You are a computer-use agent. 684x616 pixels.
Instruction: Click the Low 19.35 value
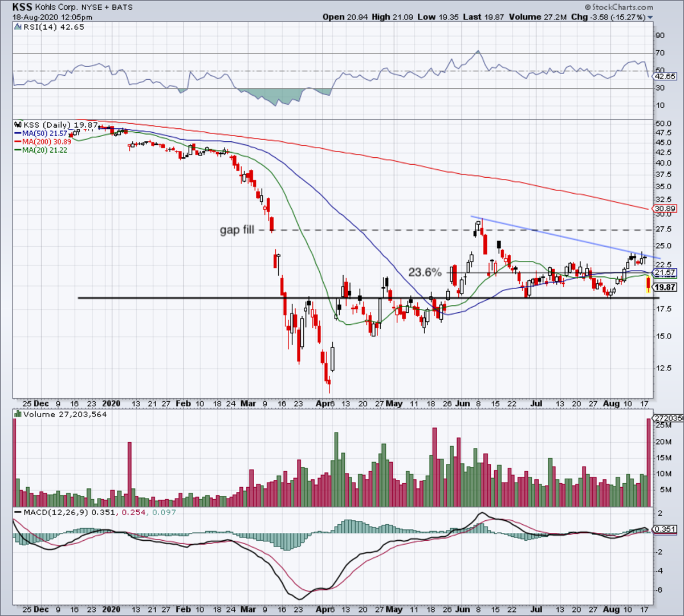(x=438, y=17)
